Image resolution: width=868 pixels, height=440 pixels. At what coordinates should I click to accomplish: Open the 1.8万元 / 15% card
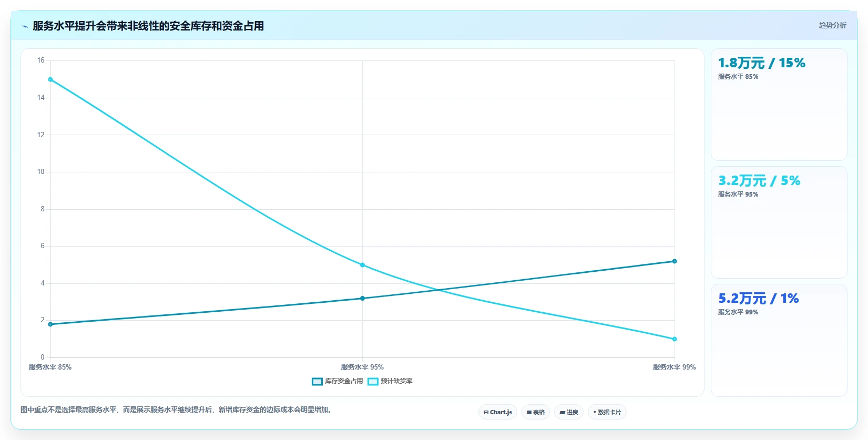pyautogui.click(x=779, y=105)
